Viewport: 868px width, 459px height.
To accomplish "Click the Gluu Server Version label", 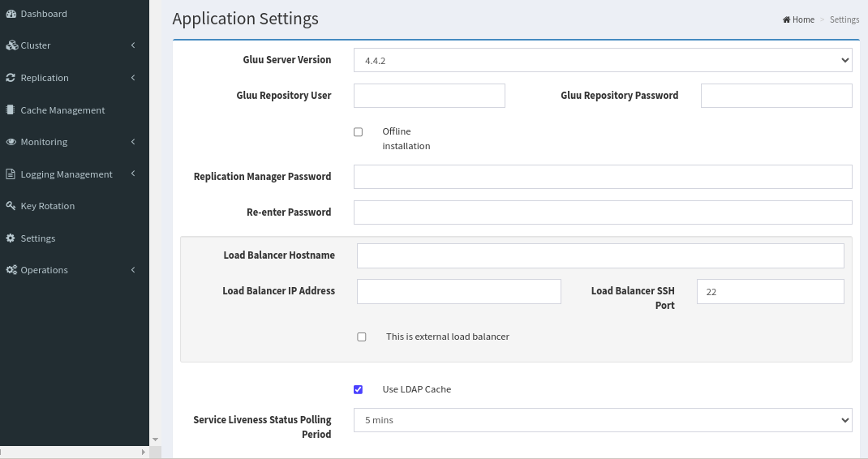I will tap(286, 60).
